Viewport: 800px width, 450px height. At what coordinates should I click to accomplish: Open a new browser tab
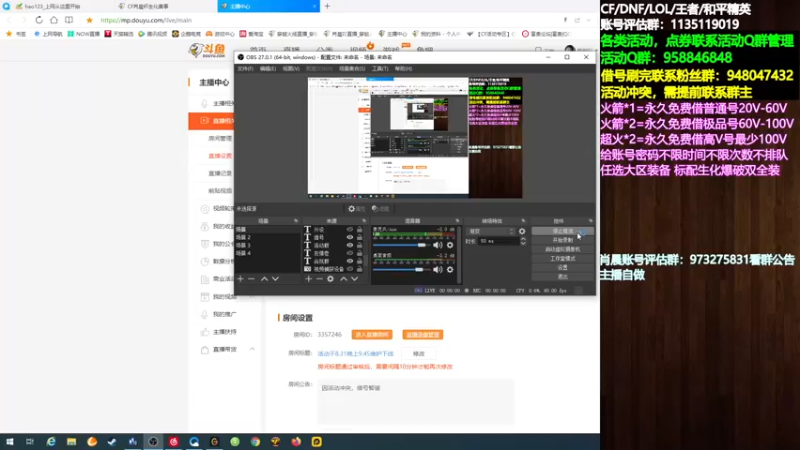(327, 6)
